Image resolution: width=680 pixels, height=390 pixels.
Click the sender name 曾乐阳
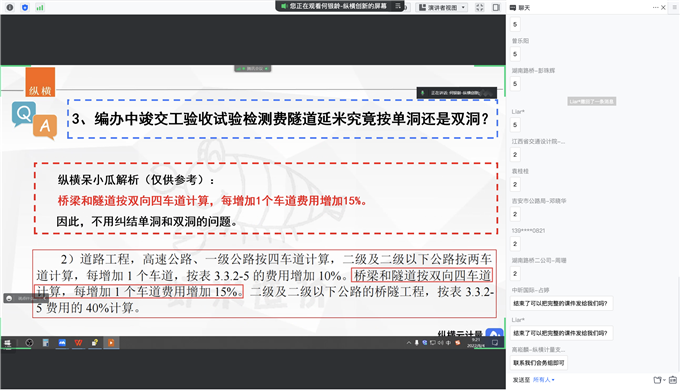point(520,41)
